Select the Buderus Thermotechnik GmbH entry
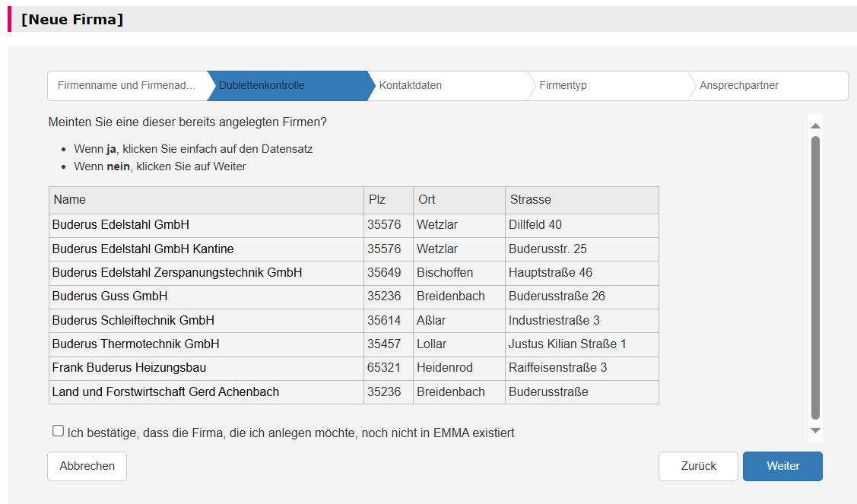The width and height of the screenshot is (857, 504). pyautogui.click(x=354, y=344)
